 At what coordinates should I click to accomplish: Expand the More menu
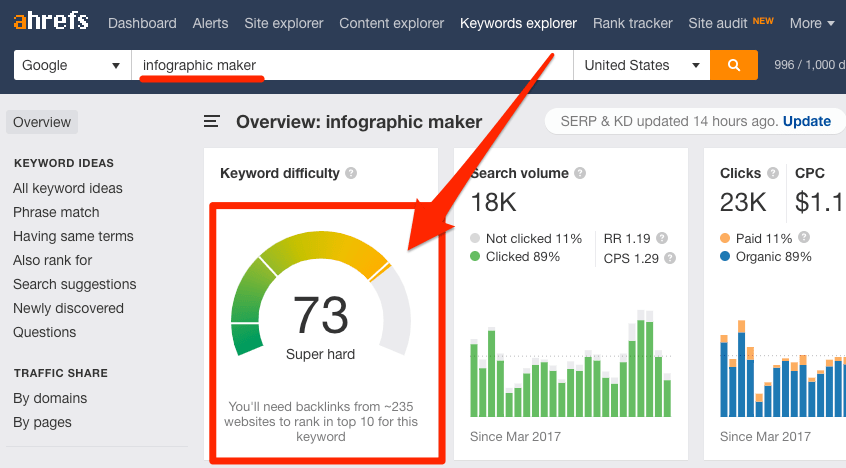(x=812, y=23)
